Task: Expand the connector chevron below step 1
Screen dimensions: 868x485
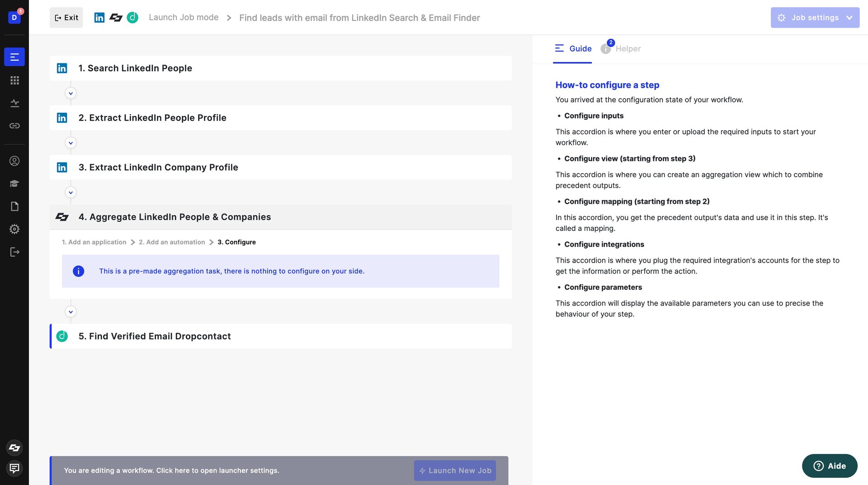Action: [71, 93]
